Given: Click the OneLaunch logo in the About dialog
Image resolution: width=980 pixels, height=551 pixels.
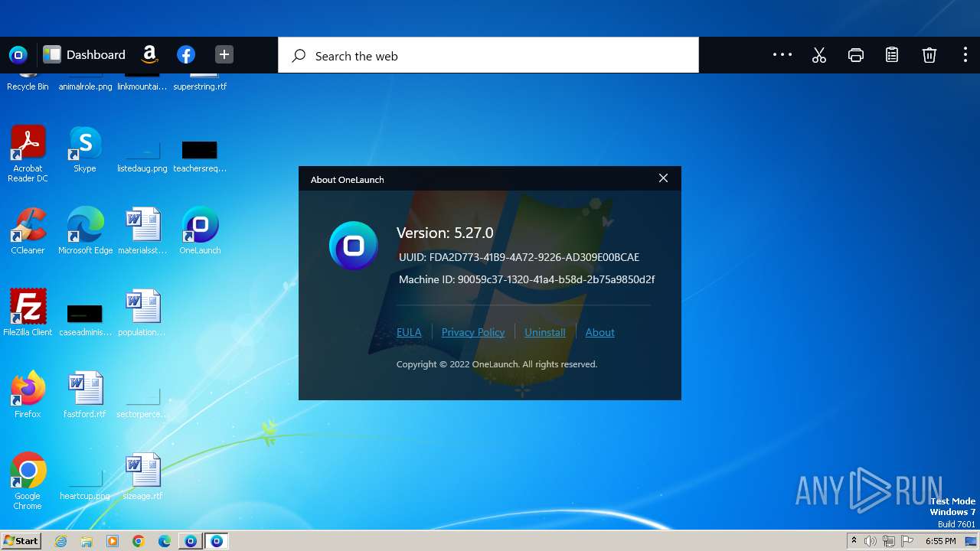Looking at the screenshot, I should [354, 246].
